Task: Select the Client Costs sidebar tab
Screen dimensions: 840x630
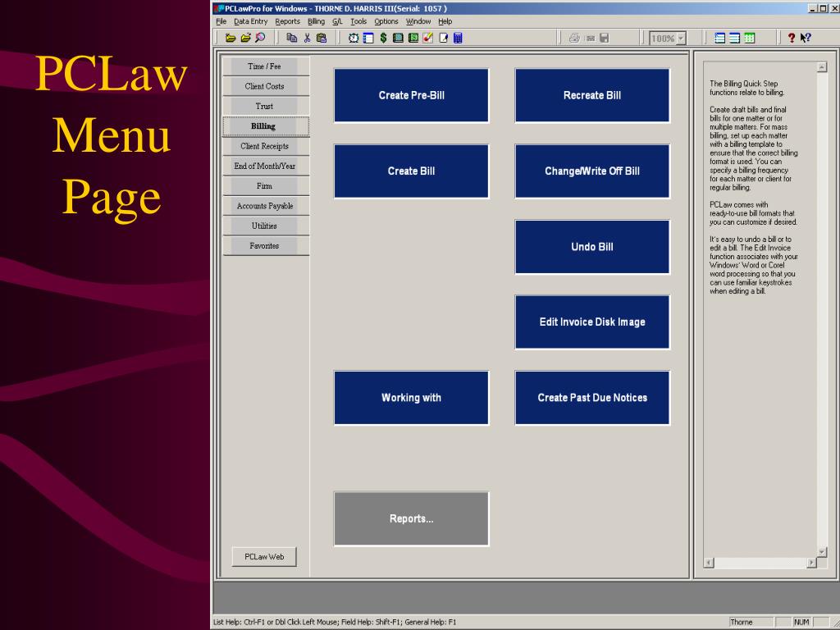Action: tap(266, 86)
